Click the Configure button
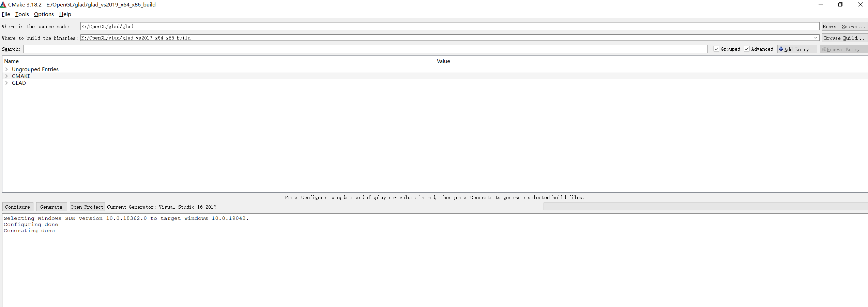Screen dimensions: 868x307 click(18, 207)
